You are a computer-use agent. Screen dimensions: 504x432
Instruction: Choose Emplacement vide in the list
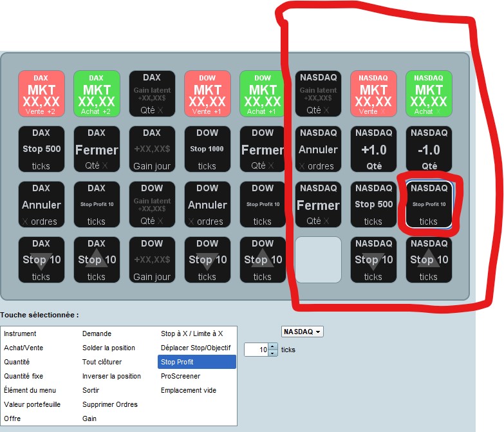pyautogui.click(x=189, y=390)
